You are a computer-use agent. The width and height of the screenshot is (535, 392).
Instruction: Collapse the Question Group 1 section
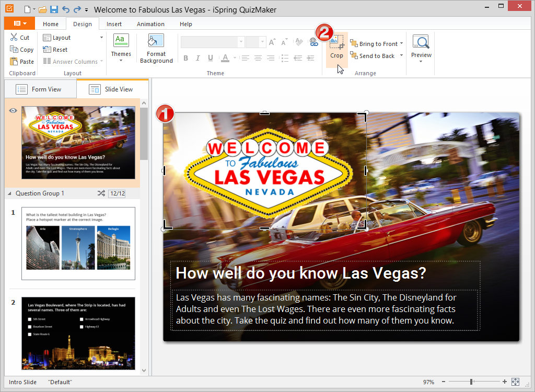coord(9,193)
